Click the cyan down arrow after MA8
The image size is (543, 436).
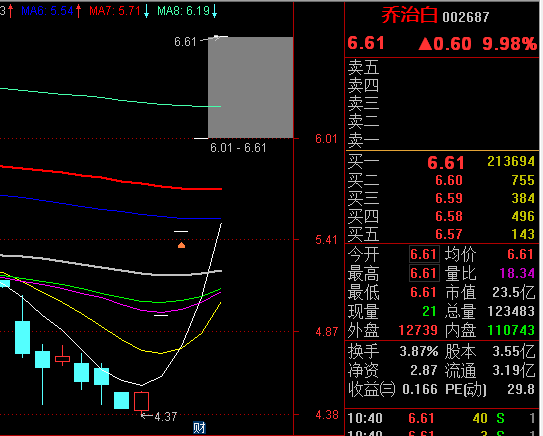point(215,11)
